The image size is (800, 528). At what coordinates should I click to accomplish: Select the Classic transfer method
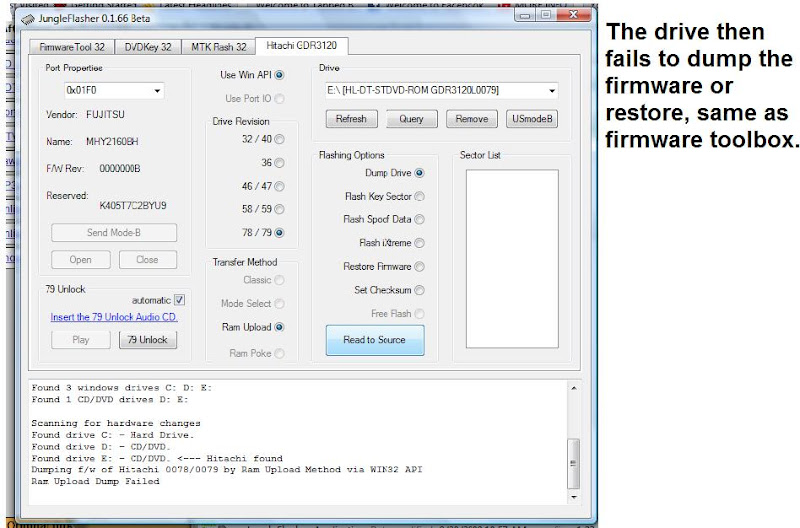(279, 280)
